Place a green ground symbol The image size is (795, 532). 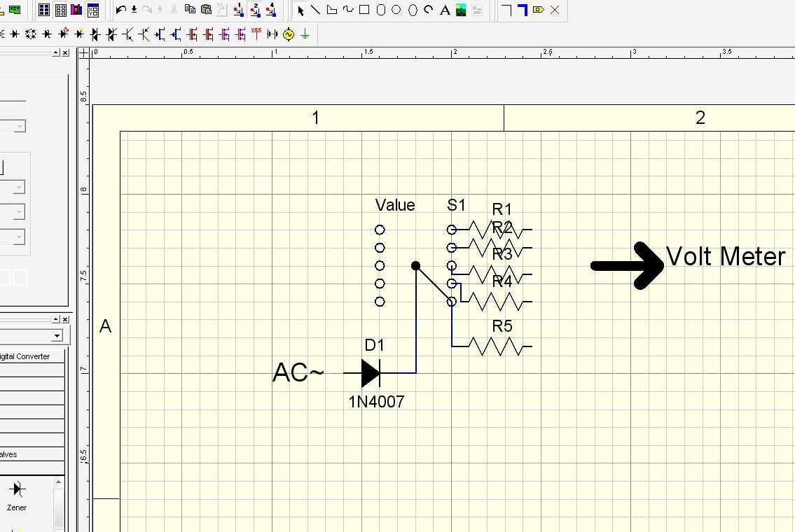coord(305,34)
